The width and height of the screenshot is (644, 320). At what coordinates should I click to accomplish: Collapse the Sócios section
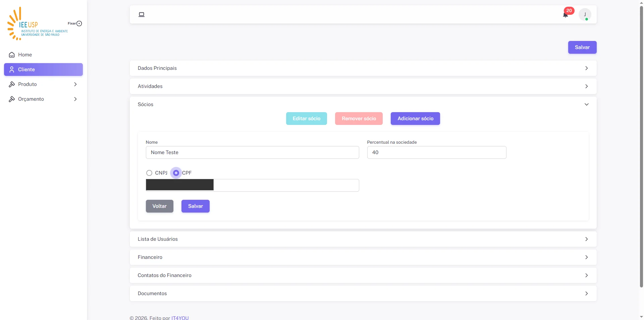coord(363,104)
